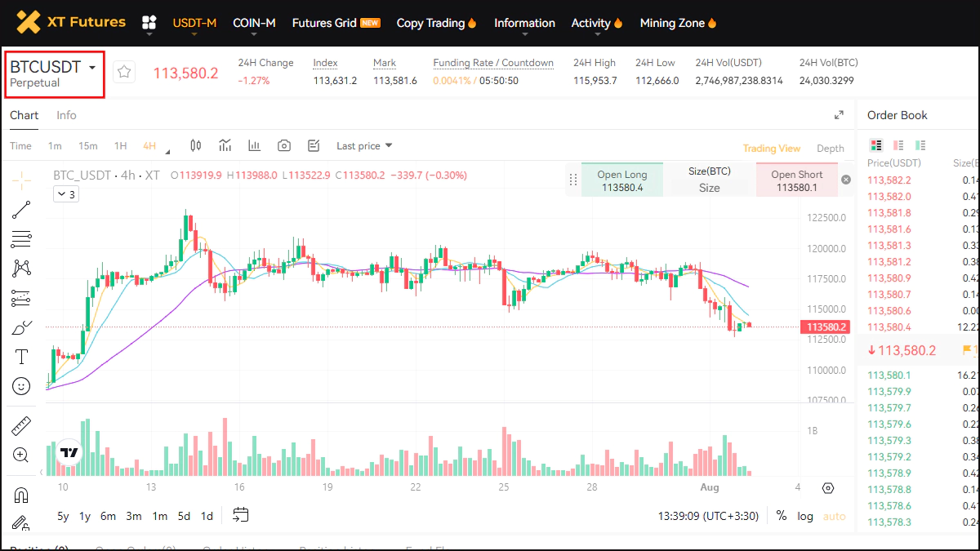Take a chart snapshot with camera icon
The height and width of the screenshot is (551, 980).
coord(284,145)
